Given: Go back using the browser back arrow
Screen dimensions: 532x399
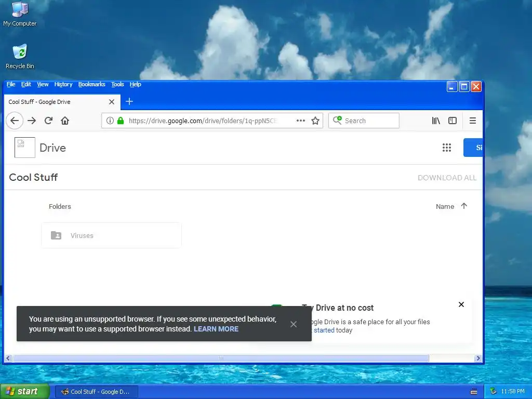Looking at the screenshot, I should [15, 121].
